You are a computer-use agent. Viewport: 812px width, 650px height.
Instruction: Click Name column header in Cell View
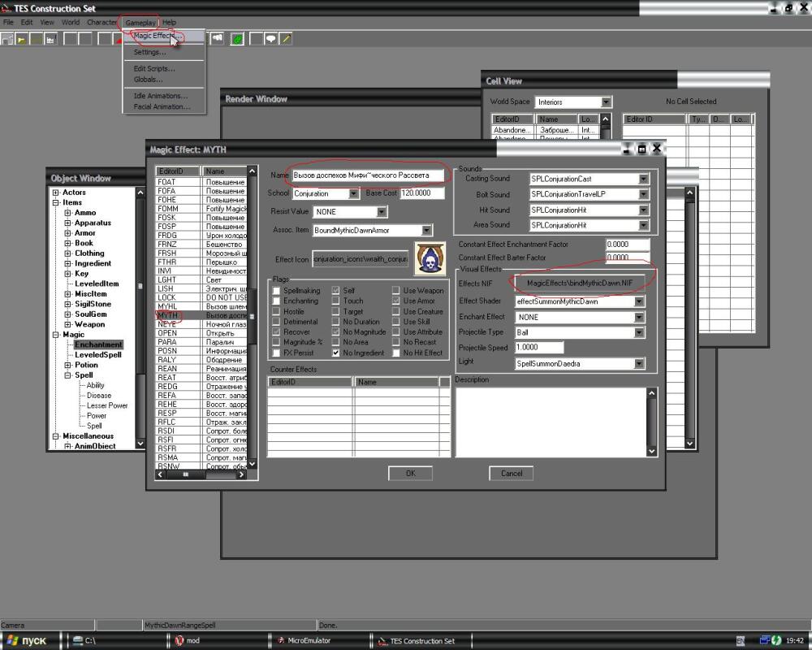coord(555,119)
